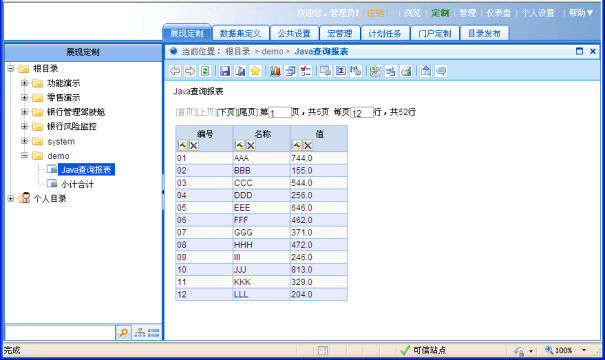Add report to favorites with star icon
This screenshot has width=605, height=360.
[x=255, y=71]
